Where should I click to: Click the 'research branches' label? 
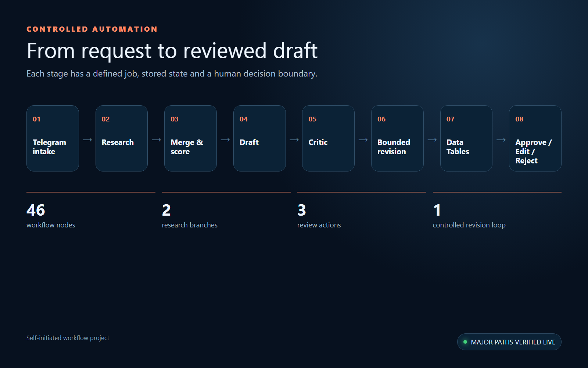coord(190,225)
